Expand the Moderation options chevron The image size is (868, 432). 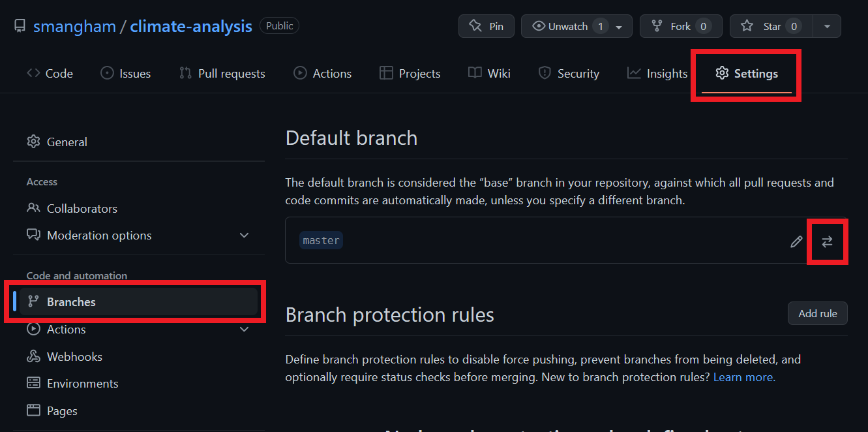[244, 235]
